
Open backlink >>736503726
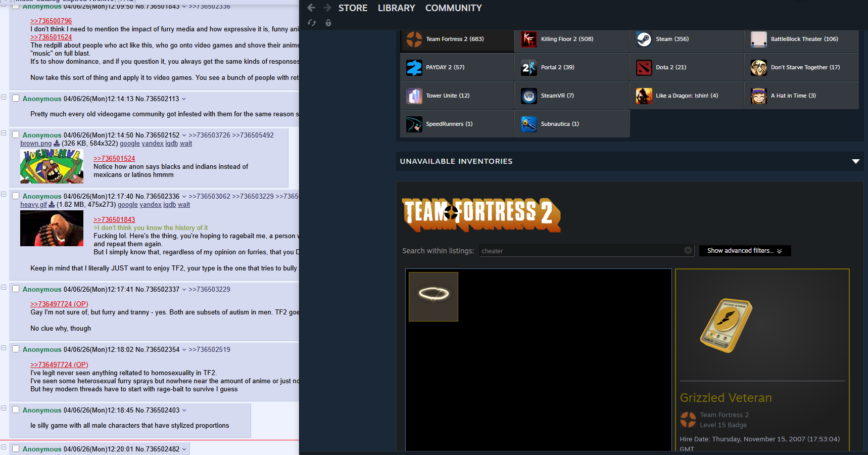tap(209, 135)
